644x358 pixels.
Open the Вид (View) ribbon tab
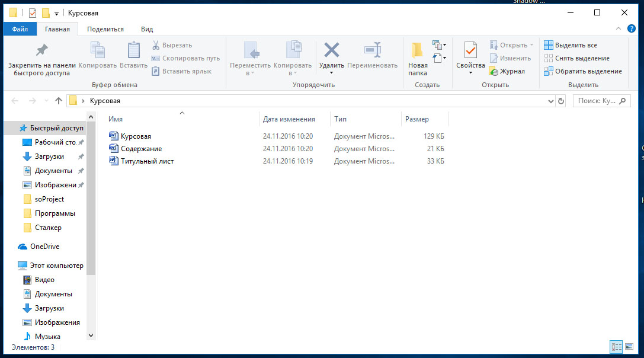(x=147, y=29)
